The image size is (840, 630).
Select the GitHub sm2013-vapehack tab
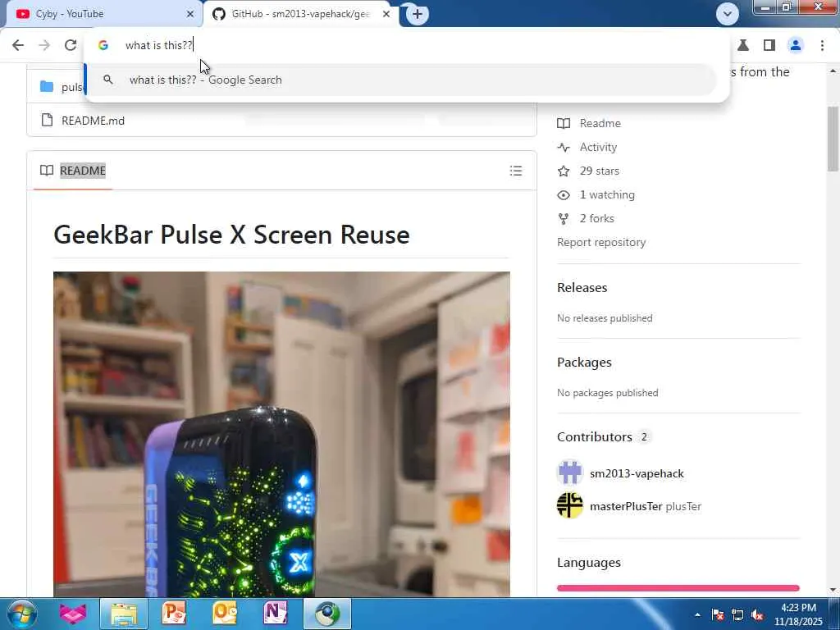point(300,14)
